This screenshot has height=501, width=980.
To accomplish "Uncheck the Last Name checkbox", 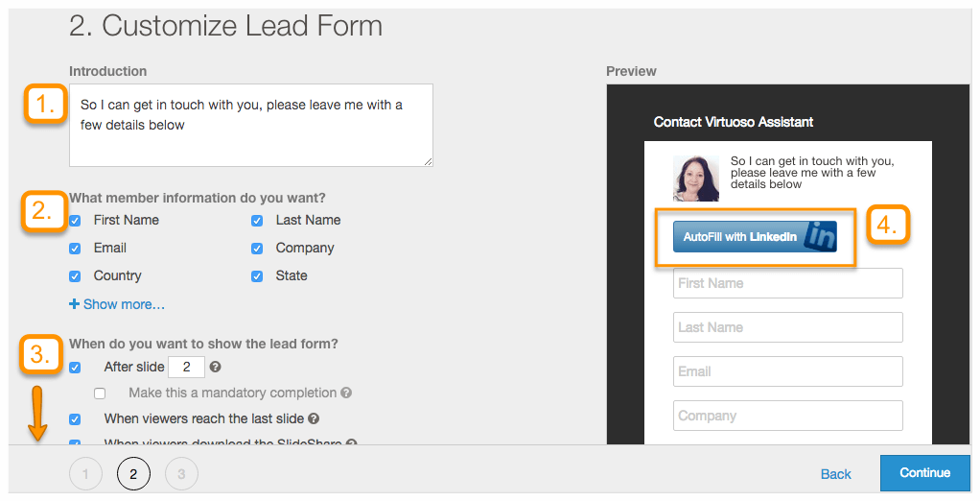I will tap(257, 221).
